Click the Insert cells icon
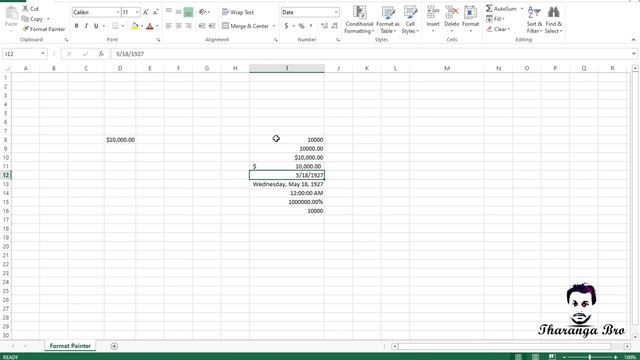Screen dimensions: 640x360 pos(433,12)
